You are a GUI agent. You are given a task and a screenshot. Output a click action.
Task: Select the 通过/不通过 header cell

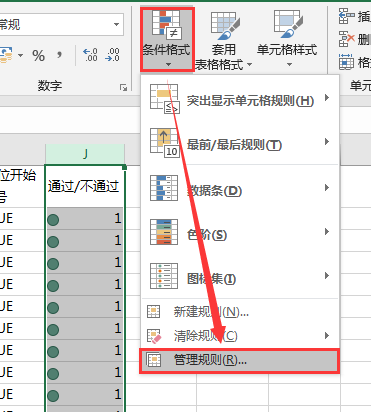(85, 186)
